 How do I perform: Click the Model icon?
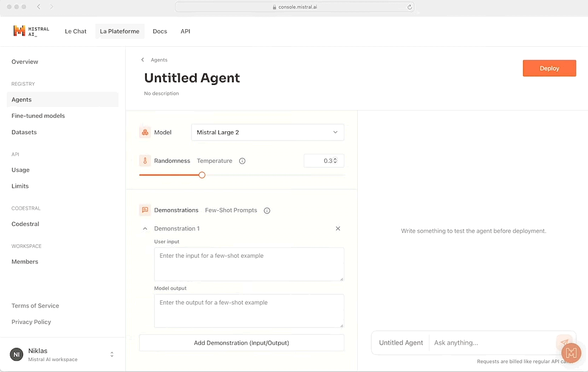145,132
